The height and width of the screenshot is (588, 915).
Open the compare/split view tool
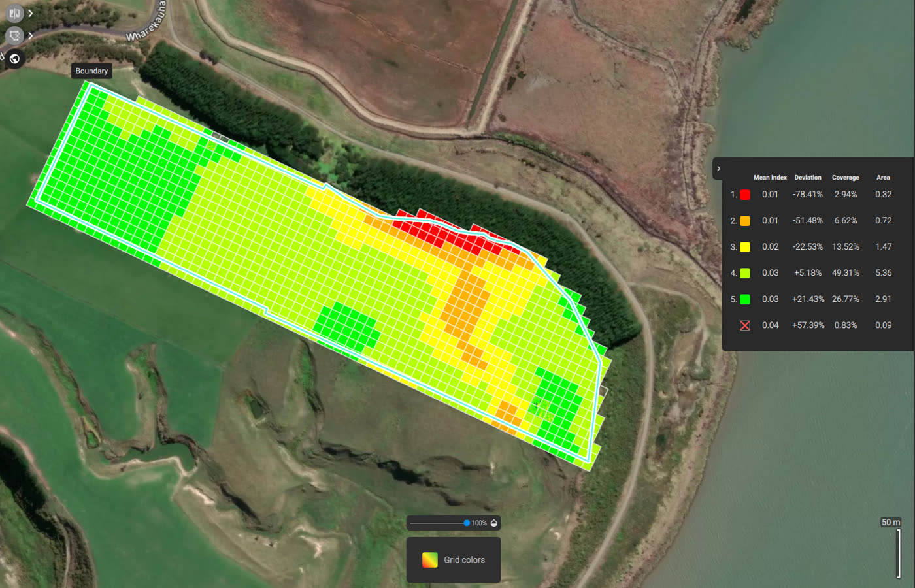[14, 13]
